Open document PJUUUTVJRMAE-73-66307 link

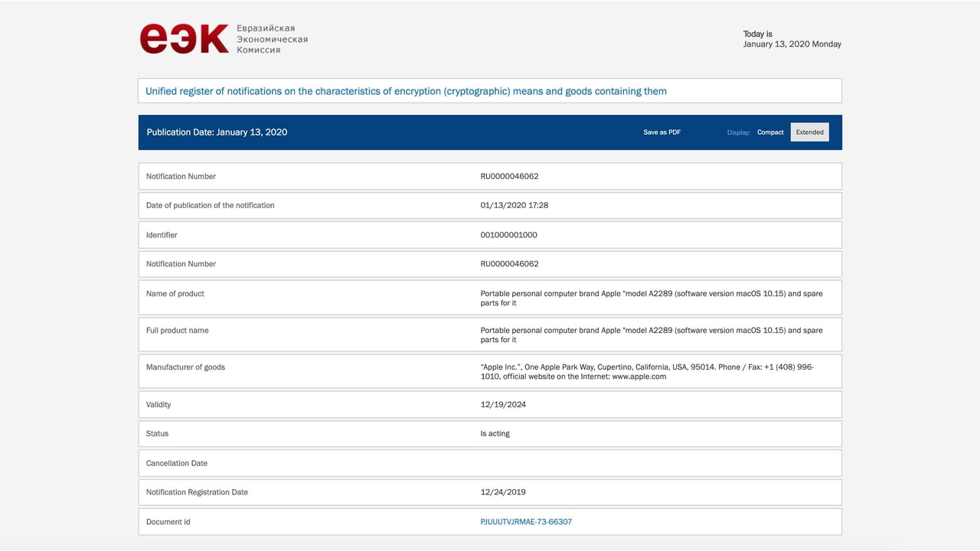click(526, 522)
